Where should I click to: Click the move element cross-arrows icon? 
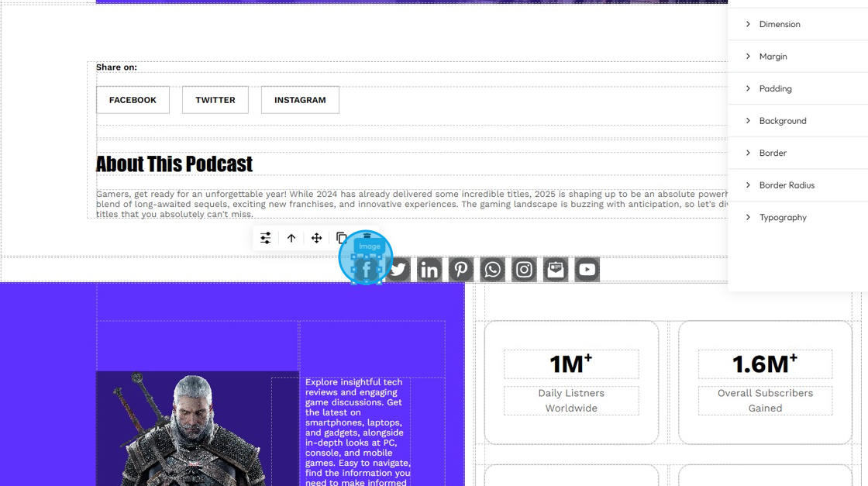(x=317, y=238)
